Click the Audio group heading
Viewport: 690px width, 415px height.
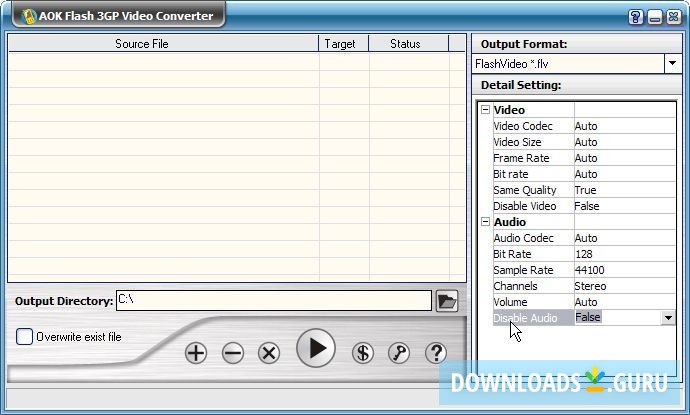(x=510, y=222)
